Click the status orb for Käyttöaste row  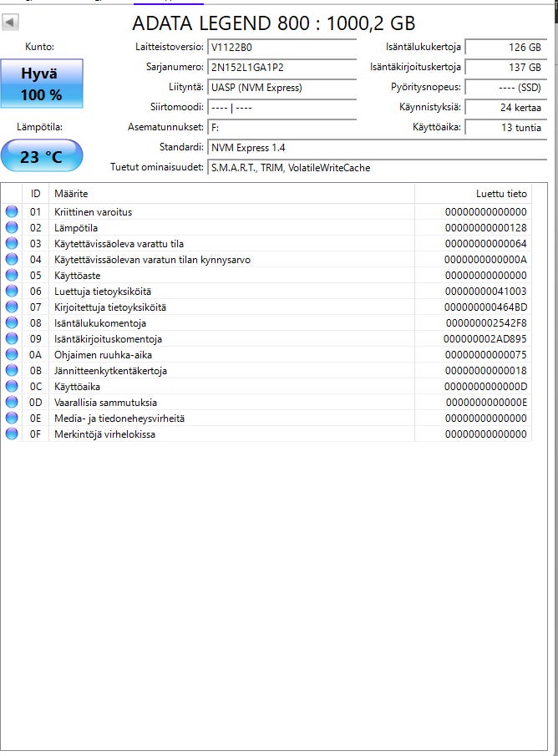pyautogui.click(x=12, y=275)
